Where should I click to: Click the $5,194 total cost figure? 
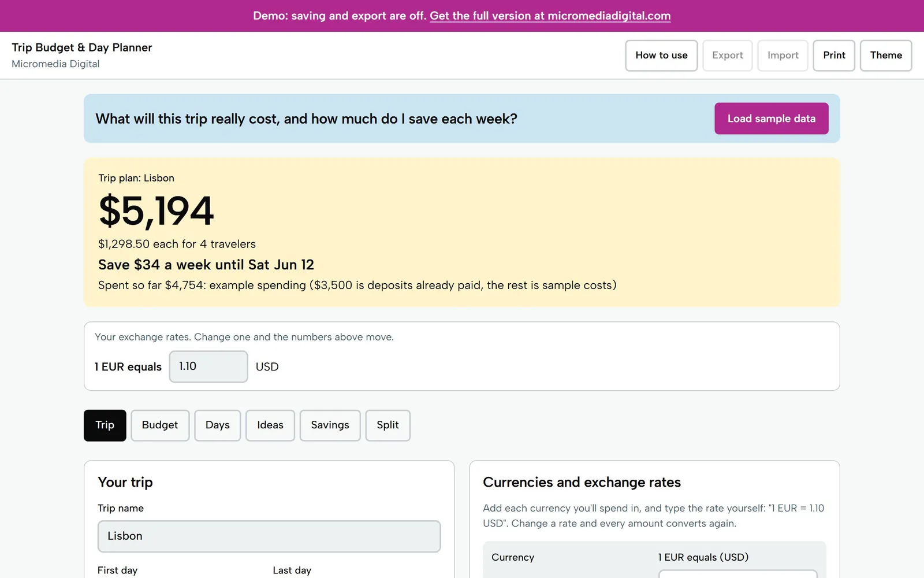click(x=156, y=210)
